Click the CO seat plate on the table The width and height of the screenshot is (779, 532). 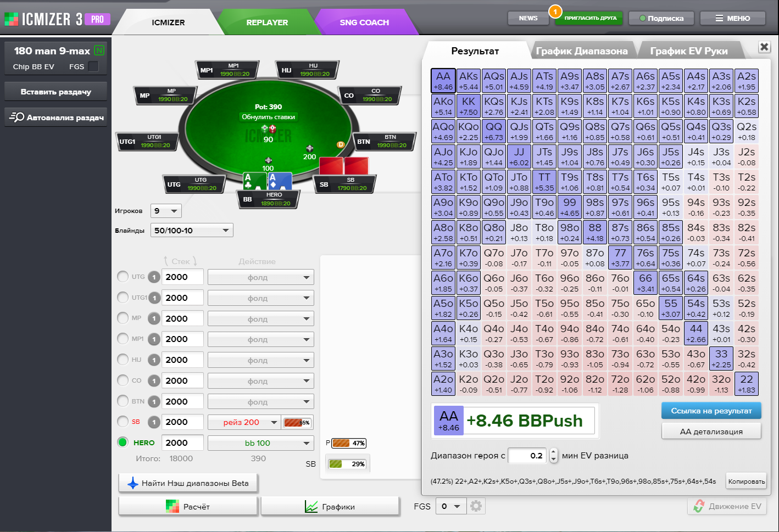(x=369, y=96)
